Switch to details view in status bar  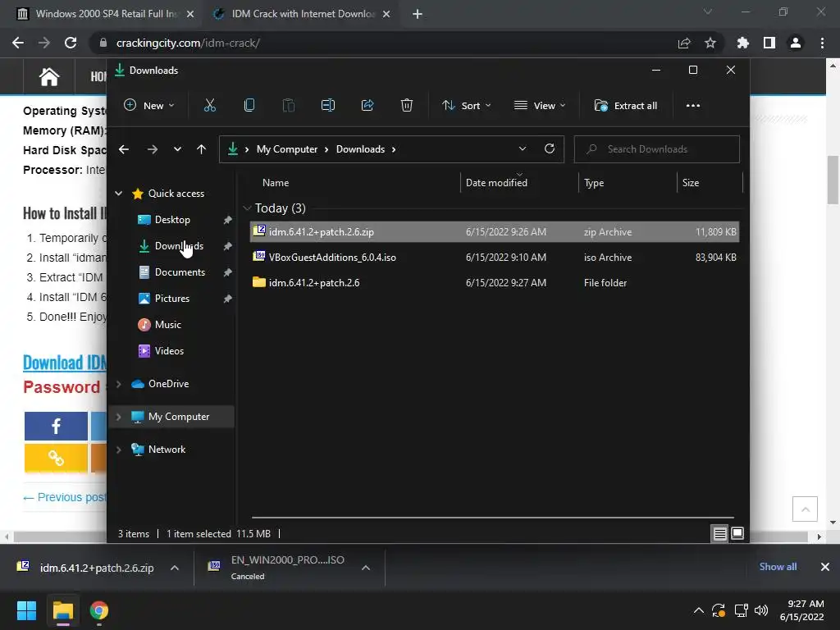coord(719,533)
